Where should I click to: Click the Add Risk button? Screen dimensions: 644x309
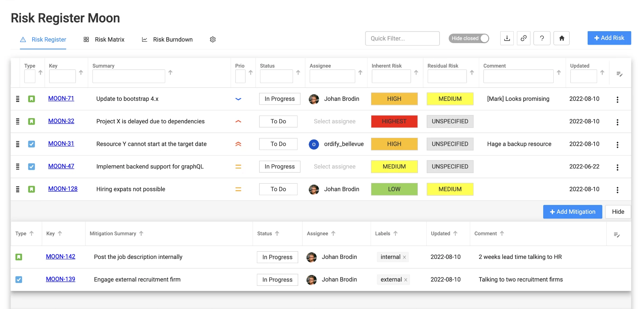click(609, 38)
